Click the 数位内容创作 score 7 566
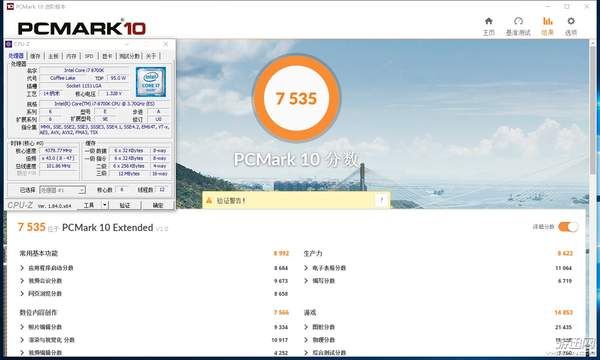The width and height of the screenshot is (600, 360). [281, 313]
